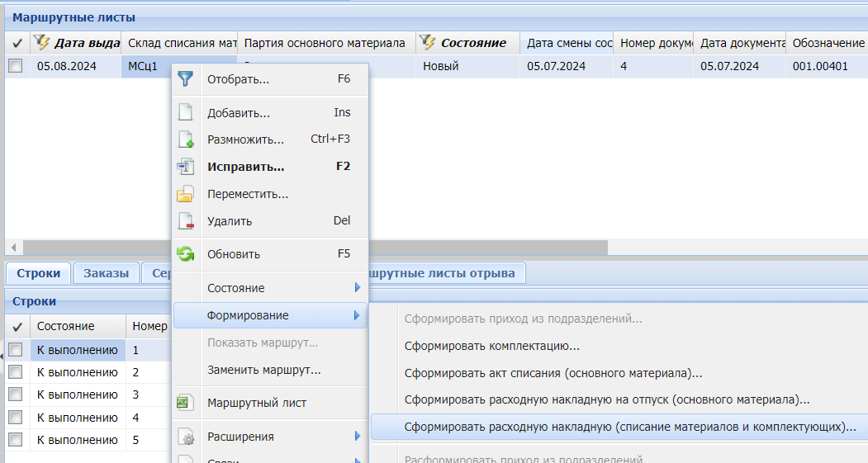Click the Исправить edit icon

186,167
